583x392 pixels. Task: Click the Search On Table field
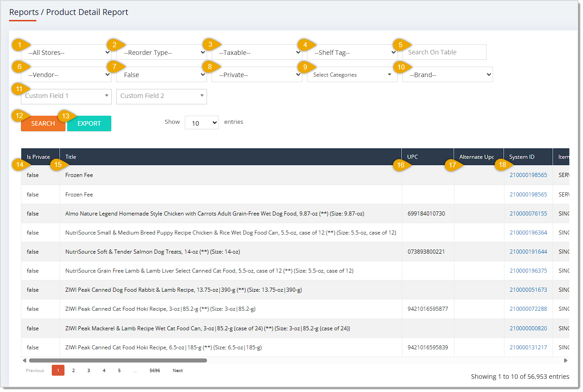(445, 52)
